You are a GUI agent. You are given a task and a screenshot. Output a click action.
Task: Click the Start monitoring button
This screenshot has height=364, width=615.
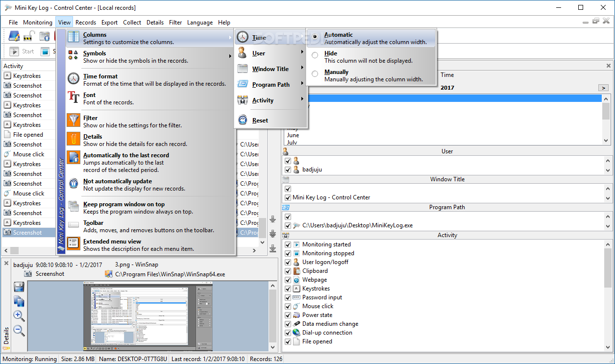tap(22, 51)
